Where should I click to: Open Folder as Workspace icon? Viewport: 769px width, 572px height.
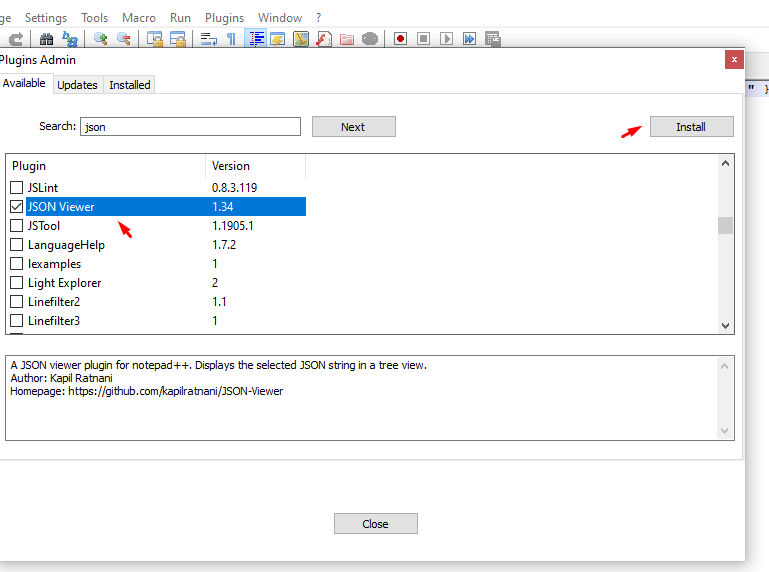point(347,39)
